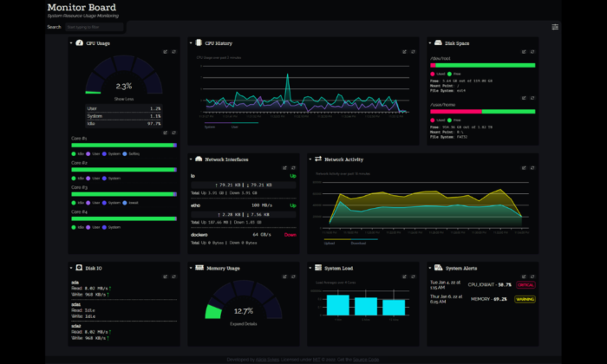Image resolution: width=607 pixels, height=364 pixels.
Task: Click Show Less under the CPU gauge
Action: point(124,99)
